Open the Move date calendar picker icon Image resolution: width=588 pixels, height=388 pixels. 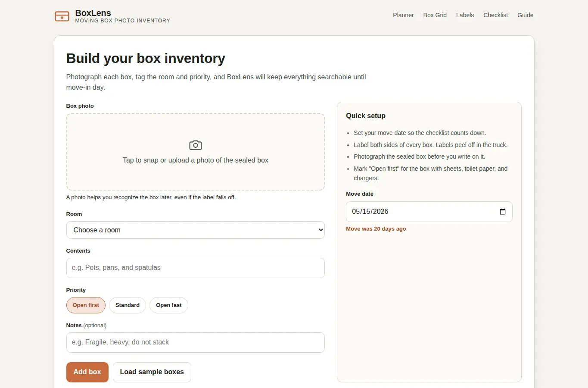coord(502,212)
